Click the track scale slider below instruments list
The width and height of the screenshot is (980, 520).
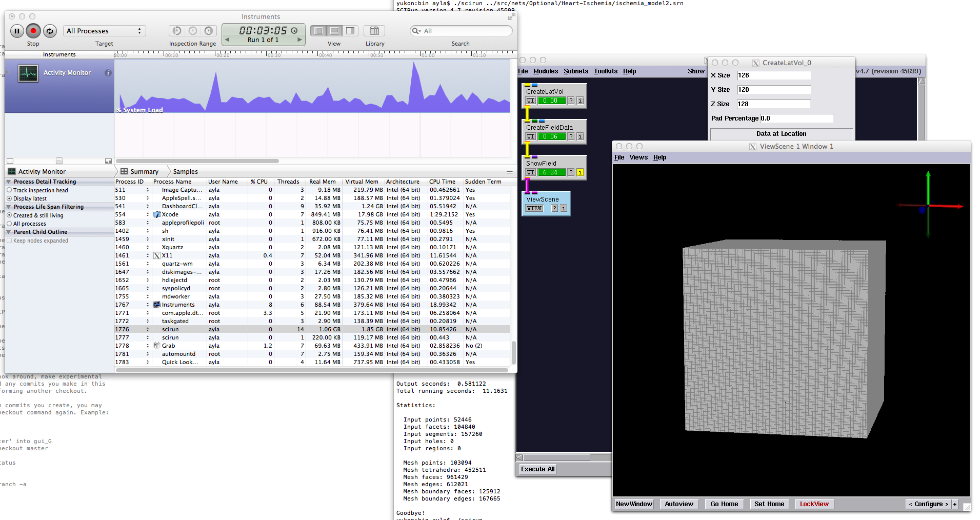click(59, 161)
